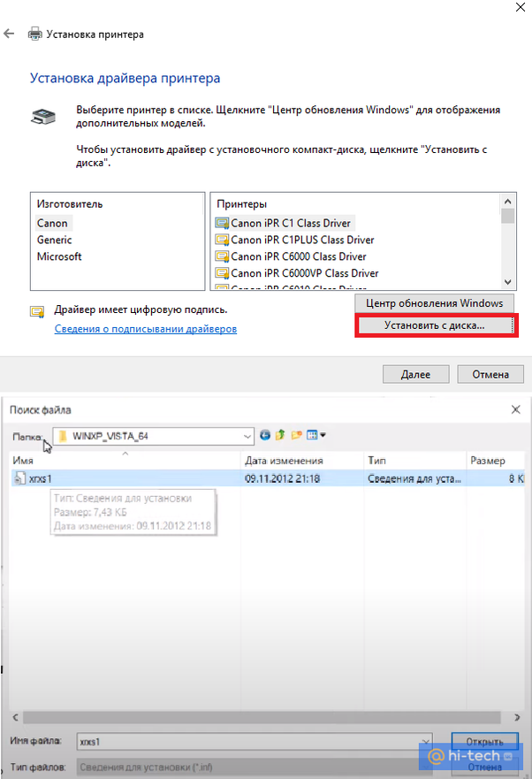Click the Далее button
This screenshot has width=532, height=779.
(x=415, y=374)
